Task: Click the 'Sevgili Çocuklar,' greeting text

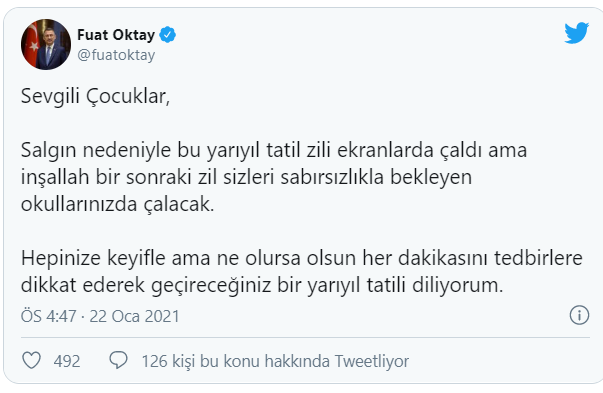Action: tap(95, 96)
